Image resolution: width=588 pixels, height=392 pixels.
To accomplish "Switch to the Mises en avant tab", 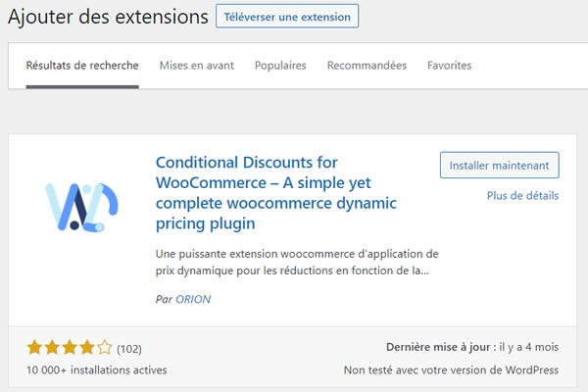I will [x=196, y=66].
